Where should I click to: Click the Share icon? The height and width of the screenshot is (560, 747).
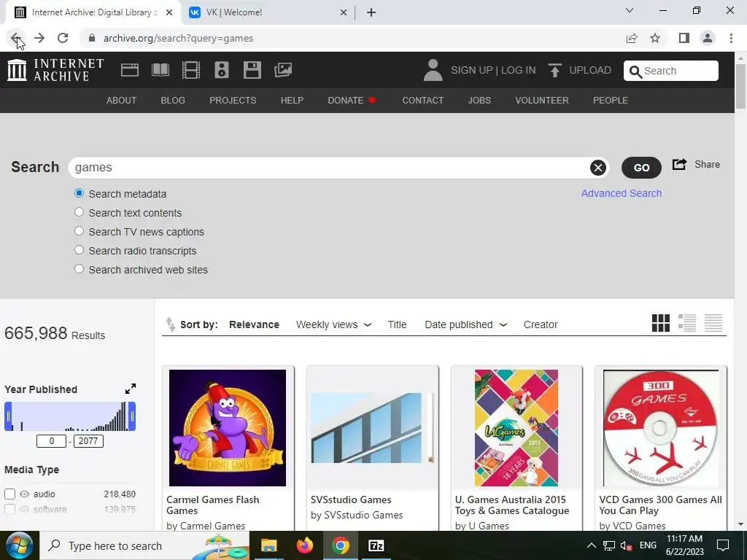tap(679, 164)
